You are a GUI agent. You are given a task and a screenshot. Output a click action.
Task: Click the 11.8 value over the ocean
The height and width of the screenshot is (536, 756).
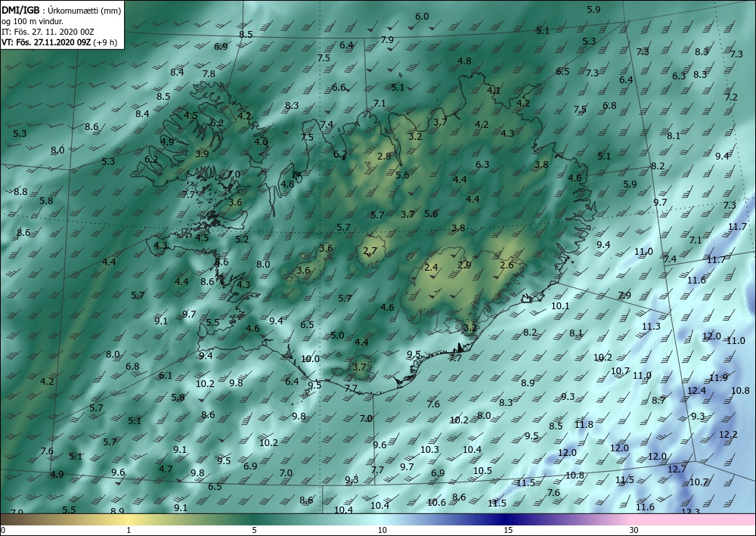tap(584, 424)
